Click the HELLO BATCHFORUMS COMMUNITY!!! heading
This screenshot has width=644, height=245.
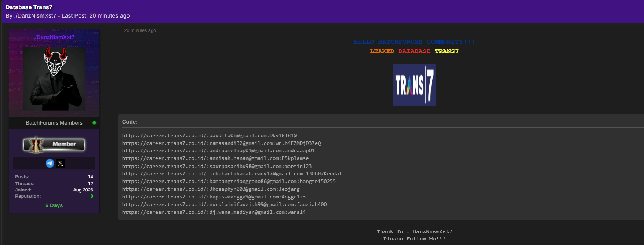point(414,42)
